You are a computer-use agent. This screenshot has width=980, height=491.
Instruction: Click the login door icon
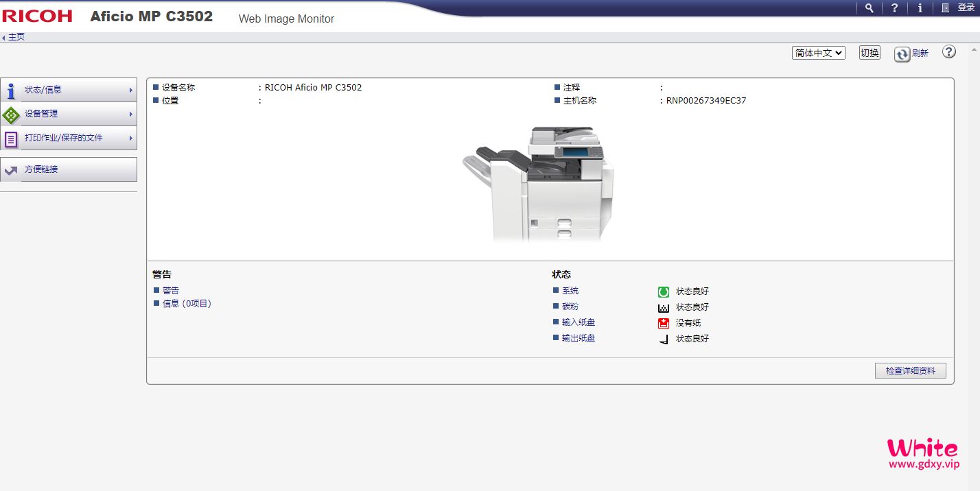pyautogui.click(x=946, y=8)
